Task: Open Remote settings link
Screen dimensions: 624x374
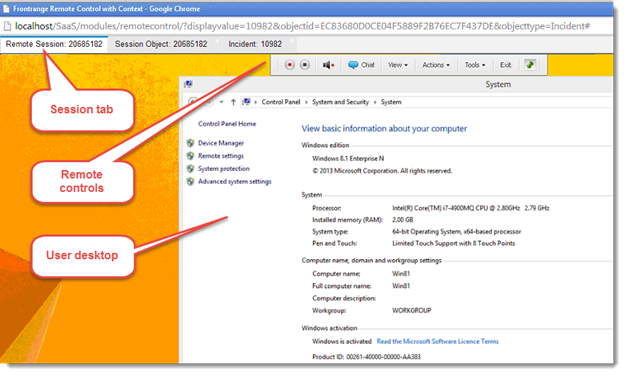Action: (221, 156)
